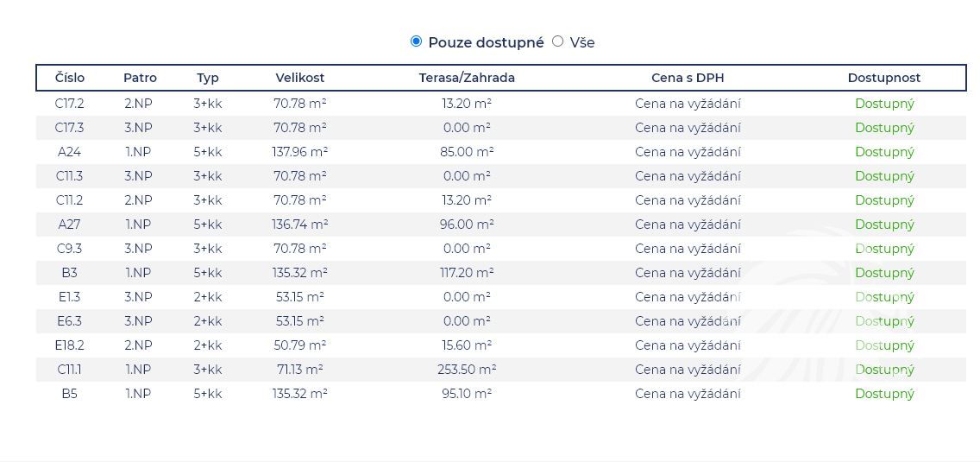Image resolution: width=980 pixels, height=462 pixels.
Task: Click the 'Velikost' column header
Action: coord(300,78)
